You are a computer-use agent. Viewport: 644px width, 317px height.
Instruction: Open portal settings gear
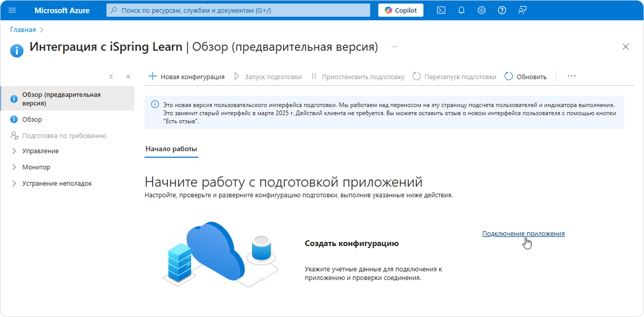click(x=482, y=10)
